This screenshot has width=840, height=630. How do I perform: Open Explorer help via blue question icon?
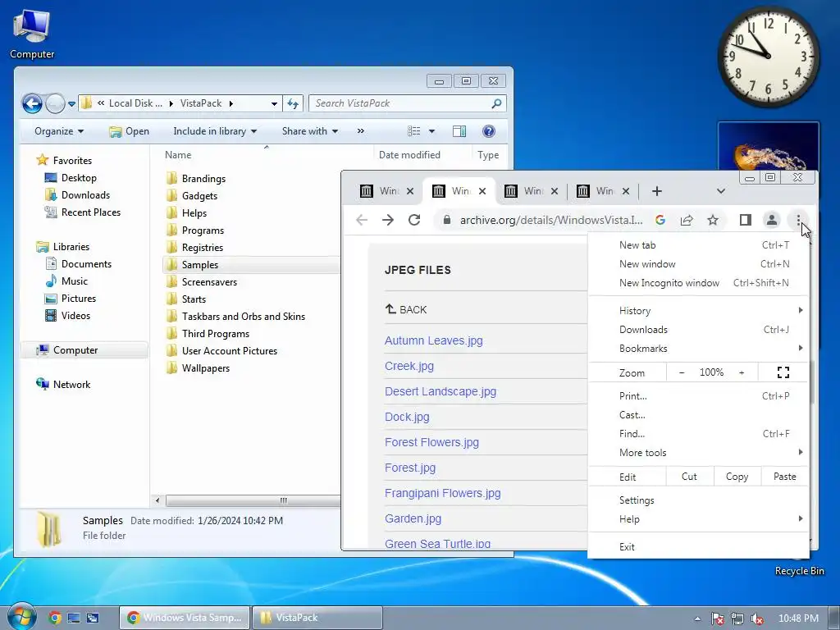489,131
